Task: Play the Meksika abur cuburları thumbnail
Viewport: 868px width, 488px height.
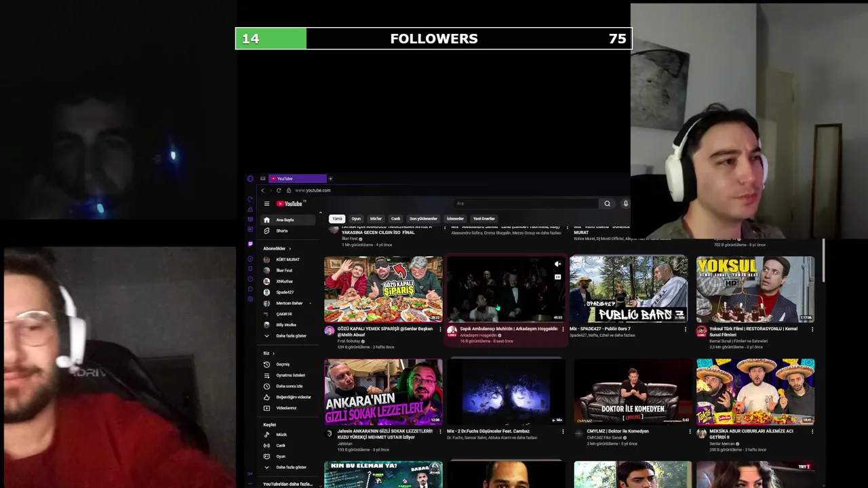Action: click(x=755, y=391)
